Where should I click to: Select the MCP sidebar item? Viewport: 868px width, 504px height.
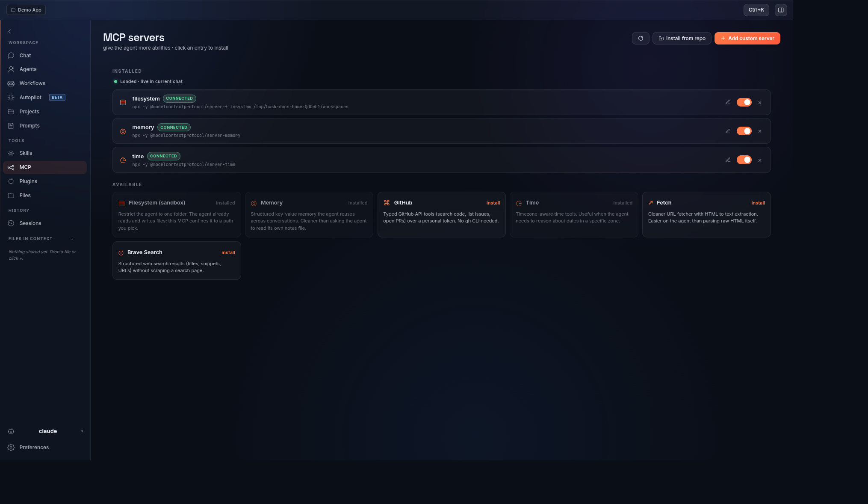[45, 167]
